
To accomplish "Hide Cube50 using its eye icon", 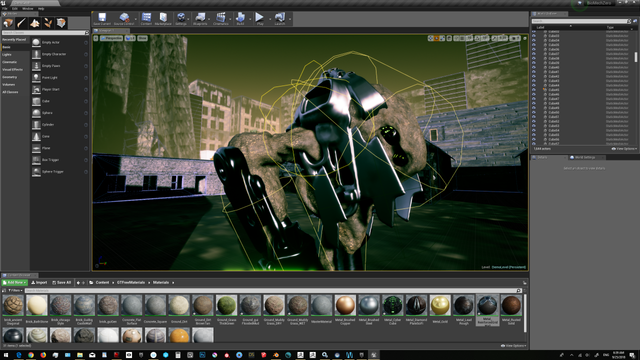I will [534, 112].
